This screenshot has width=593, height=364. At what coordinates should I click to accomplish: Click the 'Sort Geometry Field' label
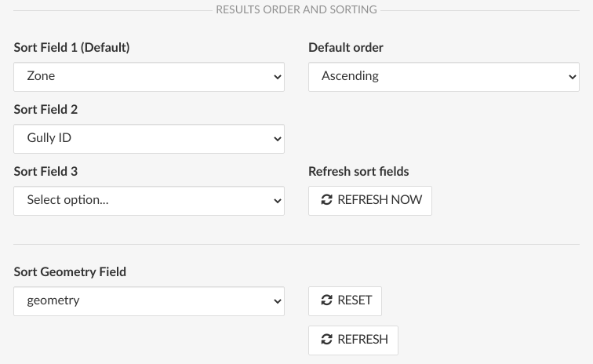[70, 272]
